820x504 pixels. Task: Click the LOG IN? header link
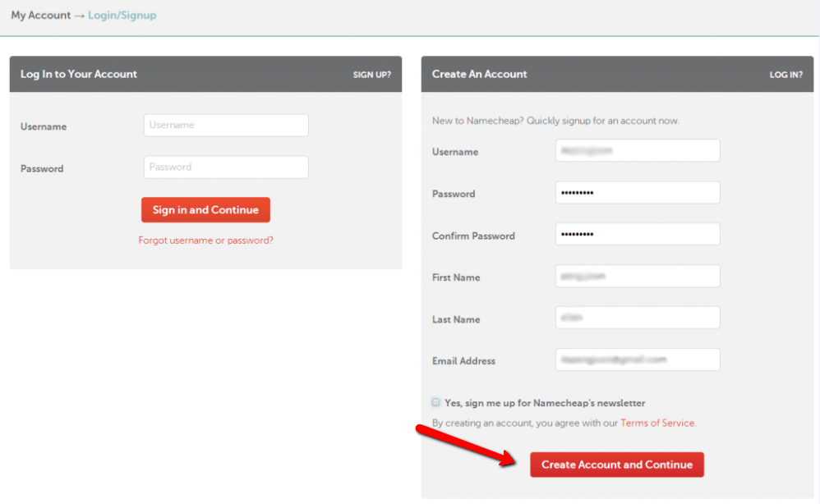coord(785,75)
